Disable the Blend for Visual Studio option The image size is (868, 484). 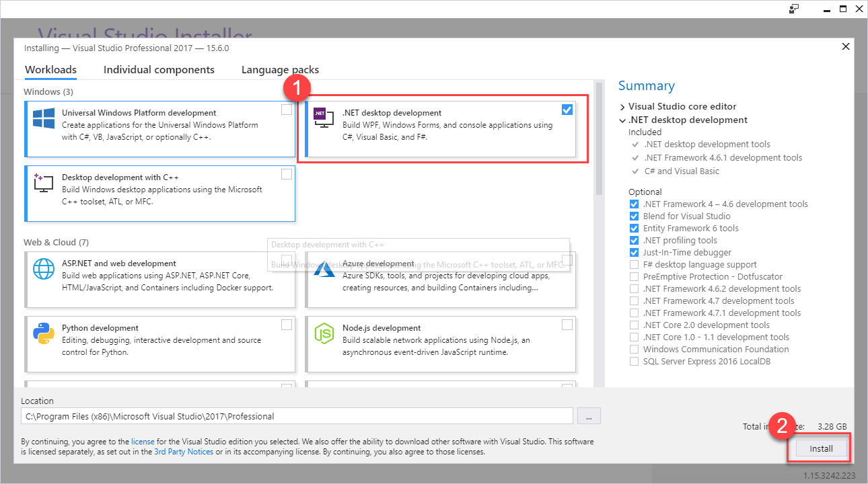tap(633, 216)
